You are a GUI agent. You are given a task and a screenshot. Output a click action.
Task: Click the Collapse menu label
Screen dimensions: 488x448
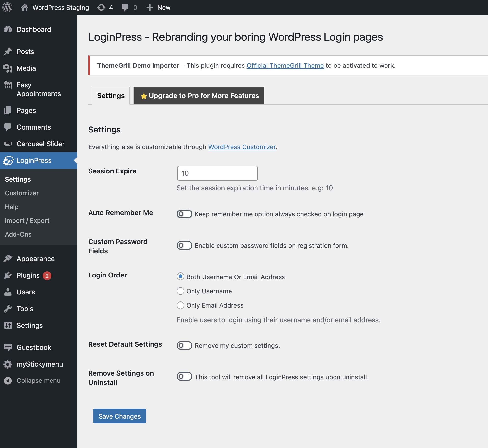[x=39, y=381]
